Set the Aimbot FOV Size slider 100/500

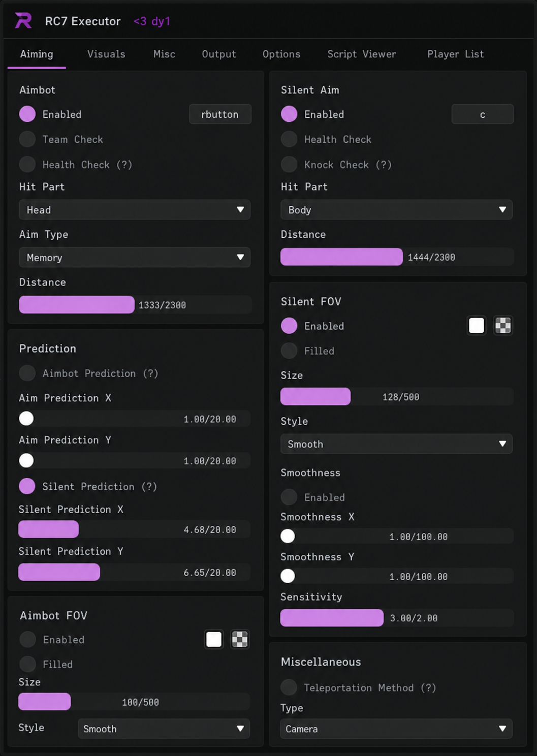pos(134,702)
